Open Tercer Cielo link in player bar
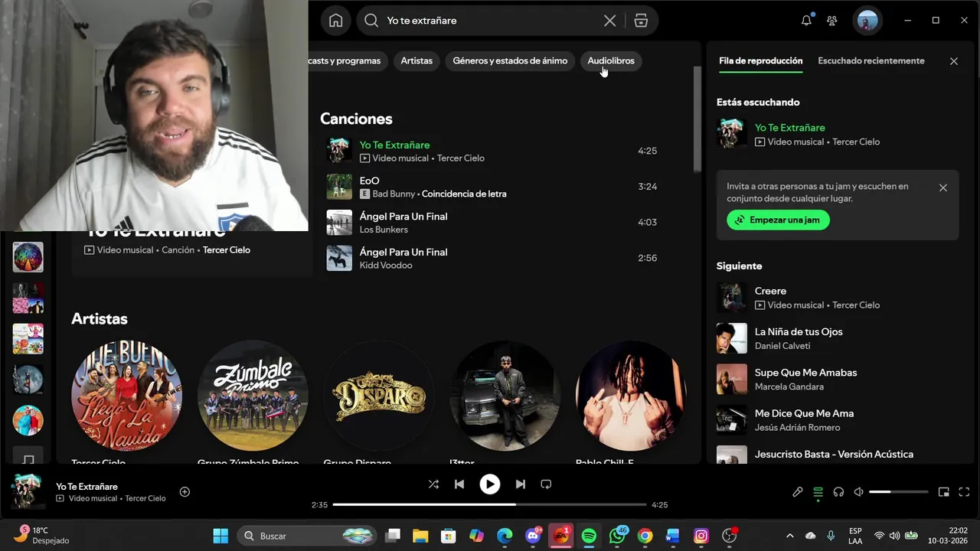 pos(145,498)
